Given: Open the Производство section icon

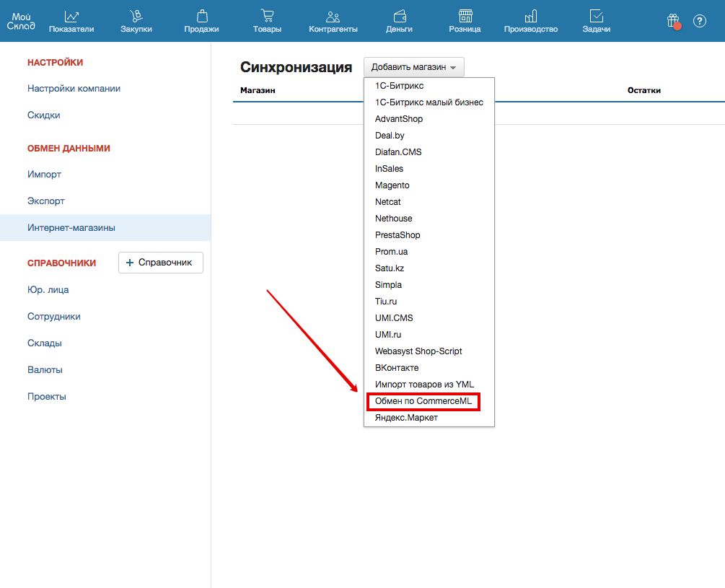Looking at the screenshot, I should click(x=531, y=17).
